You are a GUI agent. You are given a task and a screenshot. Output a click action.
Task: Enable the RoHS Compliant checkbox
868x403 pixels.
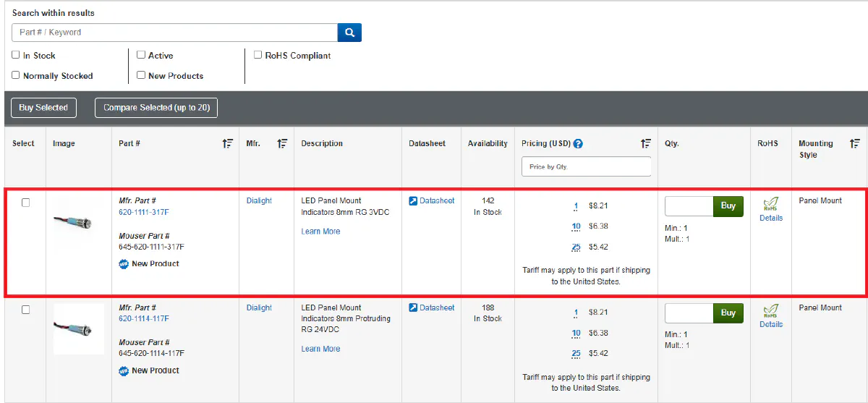click(258, 55)
